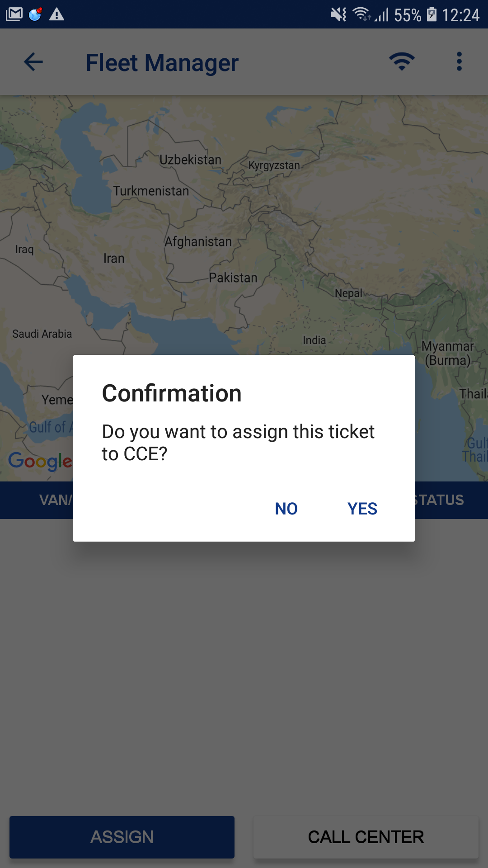Tap the globe notification icon
The width and height of the screenshot is (488, 868).
click(x=35, y=14)
